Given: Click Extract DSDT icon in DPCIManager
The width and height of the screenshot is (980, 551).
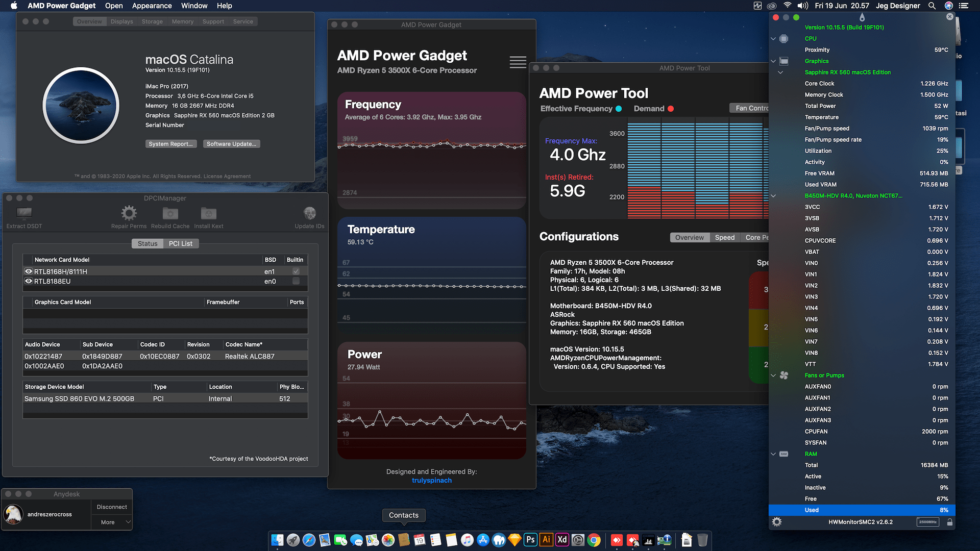Looking at the screenshot, I should [24, 213].
